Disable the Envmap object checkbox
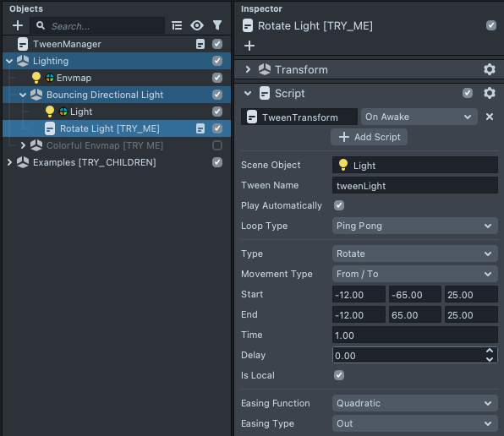This screenshot has width=504, height=436. coord(217,78)
